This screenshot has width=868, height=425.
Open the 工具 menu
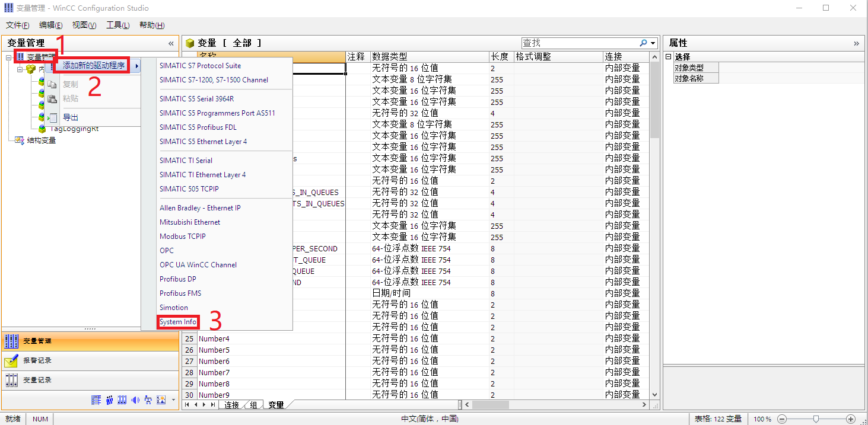(117, 25)
